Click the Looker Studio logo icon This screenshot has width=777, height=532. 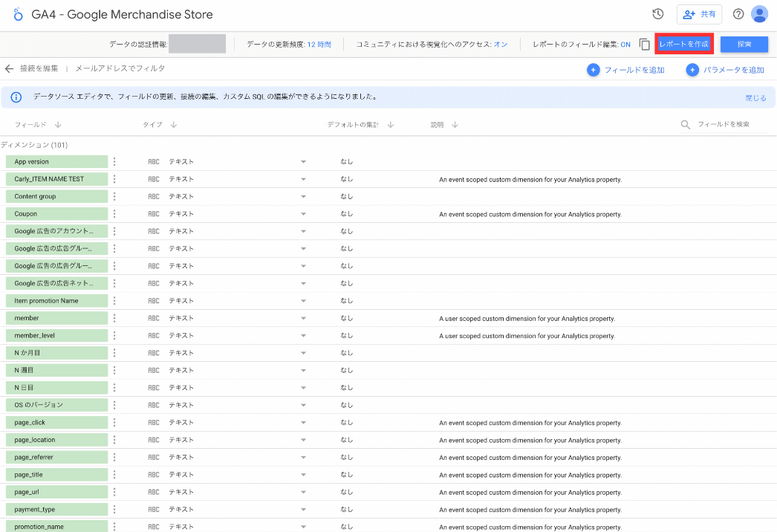[18, 14]
